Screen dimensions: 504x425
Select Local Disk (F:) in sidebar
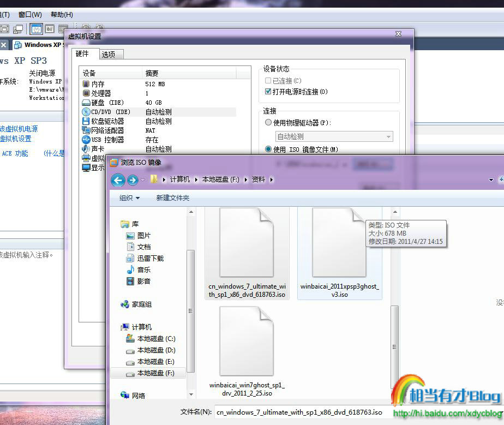click(x=148, y=373)
